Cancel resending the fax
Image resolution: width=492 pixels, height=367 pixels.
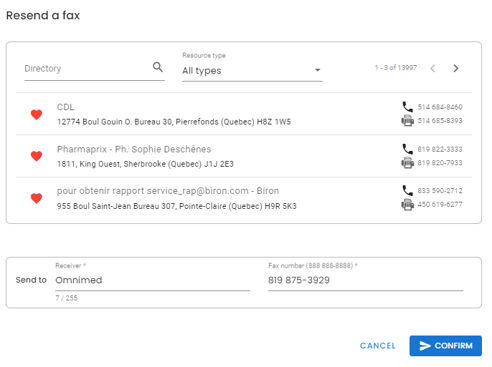(378, 346)
